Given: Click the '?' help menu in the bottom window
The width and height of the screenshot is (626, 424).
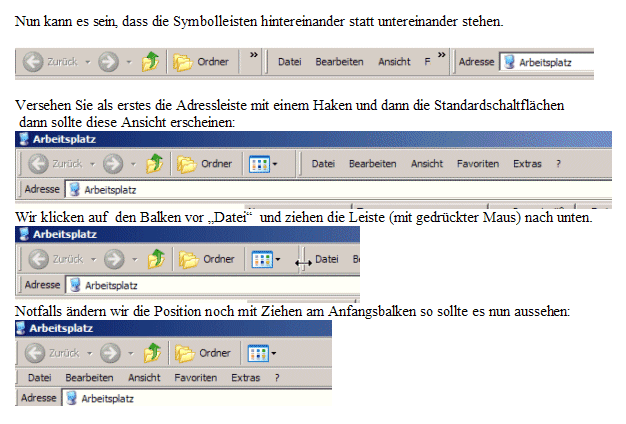Looking at the screenshot, I should click(x=276, y=378).
